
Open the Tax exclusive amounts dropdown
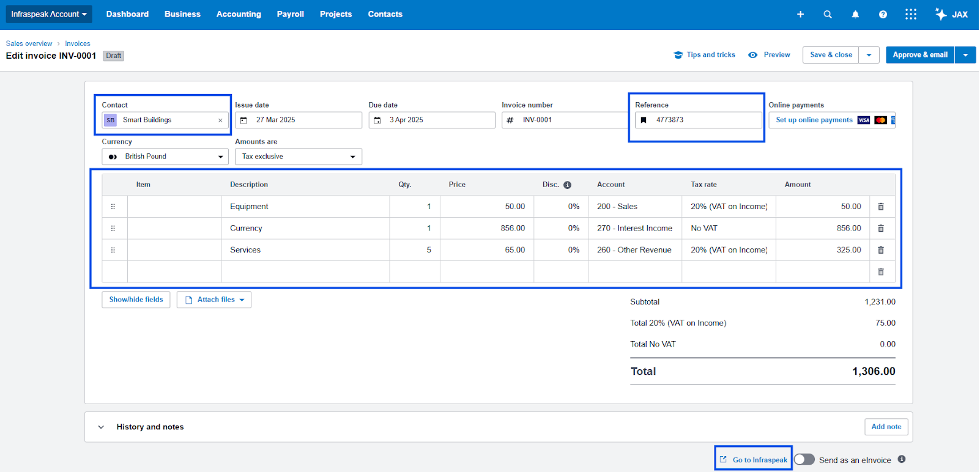[x=299, y=157]
